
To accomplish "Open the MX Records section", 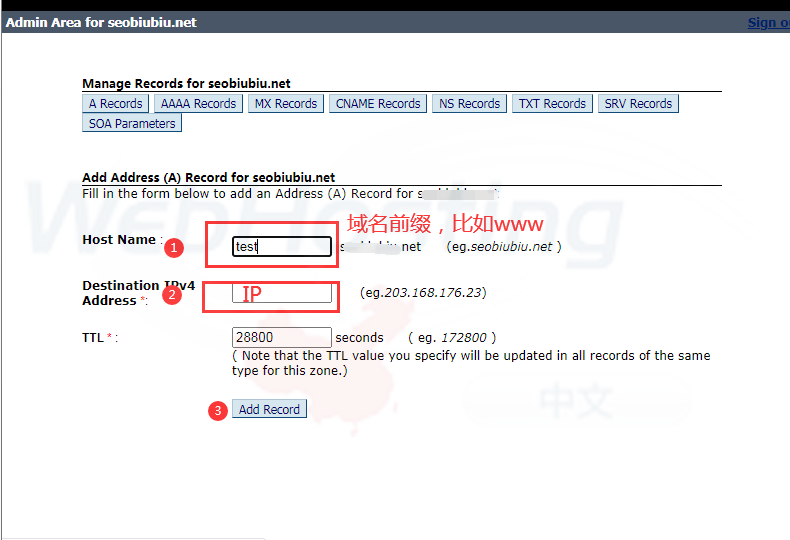I will click(x=285, y=104).
